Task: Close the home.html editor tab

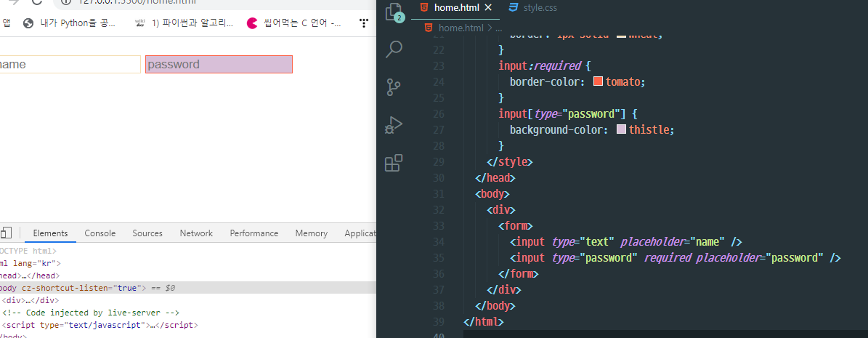Action: (487, 8)
